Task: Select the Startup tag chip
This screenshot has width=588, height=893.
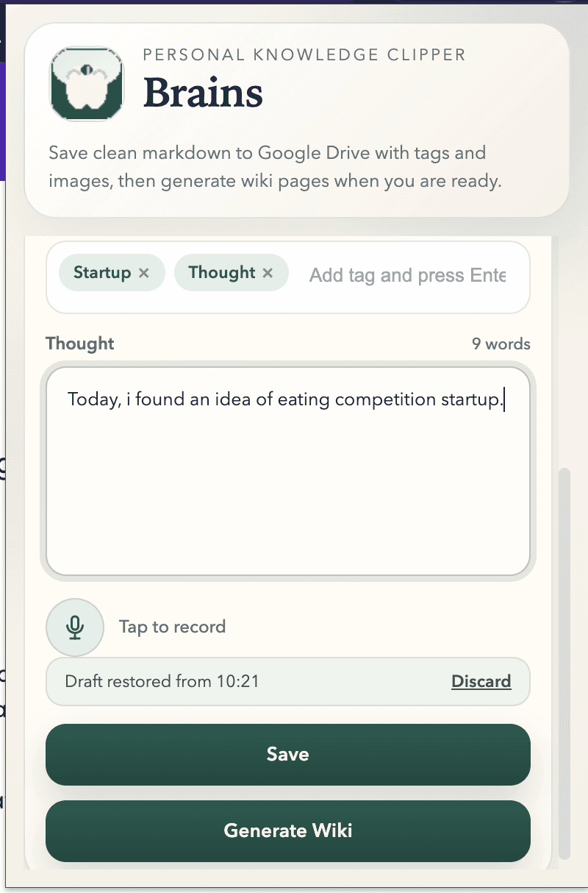Action: [x=101, y=272]
